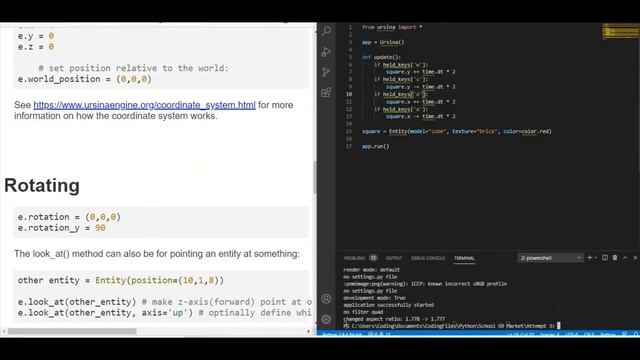The width and height of the screenshot is (640, 360).
Task: Open the Accounts menu icon
Action: click(326, 299)
